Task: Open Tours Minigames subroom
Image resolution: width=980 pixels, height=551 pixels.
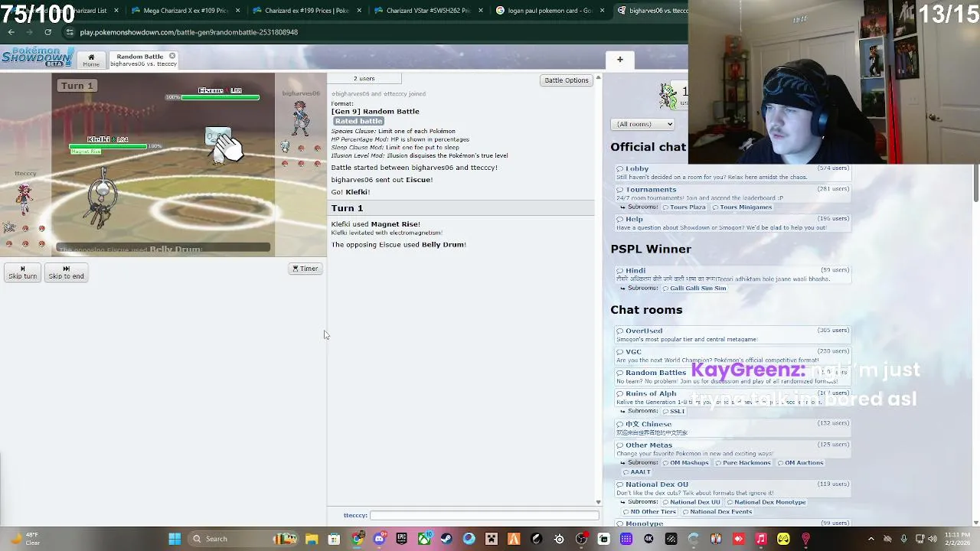Action: [x=742, y=207]
